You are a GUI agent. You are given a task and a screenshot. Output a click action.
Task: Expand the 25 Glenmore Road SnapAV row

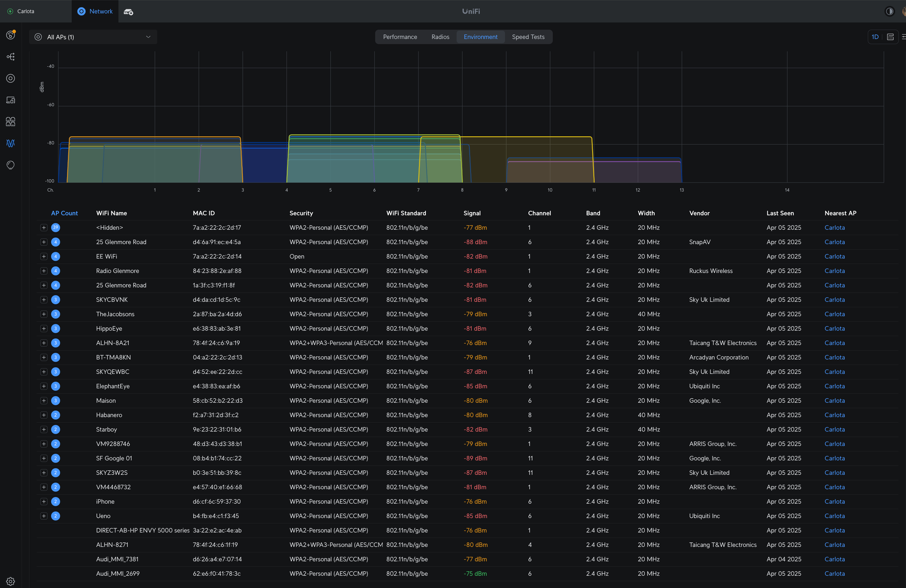[x=44, y=242]
